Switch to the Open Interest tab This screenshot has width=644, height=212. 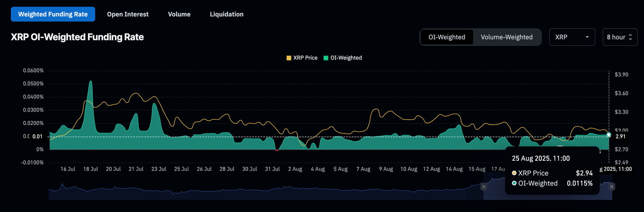pyautogui.click(x=127, y=14)
